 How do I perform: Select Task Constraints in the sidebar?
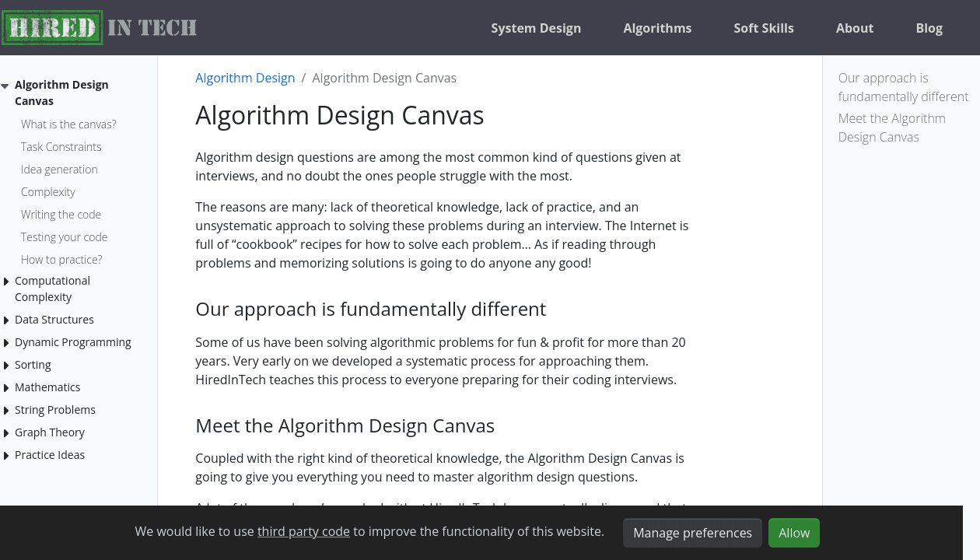pos(61,146)
